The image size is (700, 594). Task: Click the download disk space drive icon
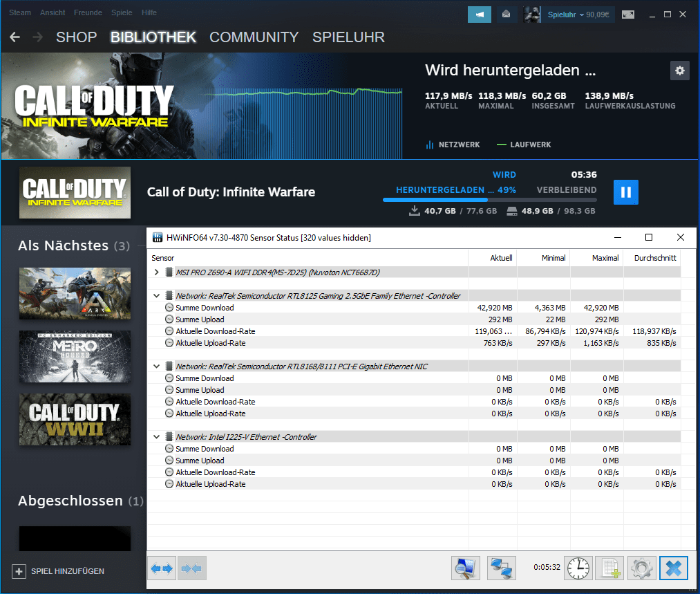click(x=512, y=211)
